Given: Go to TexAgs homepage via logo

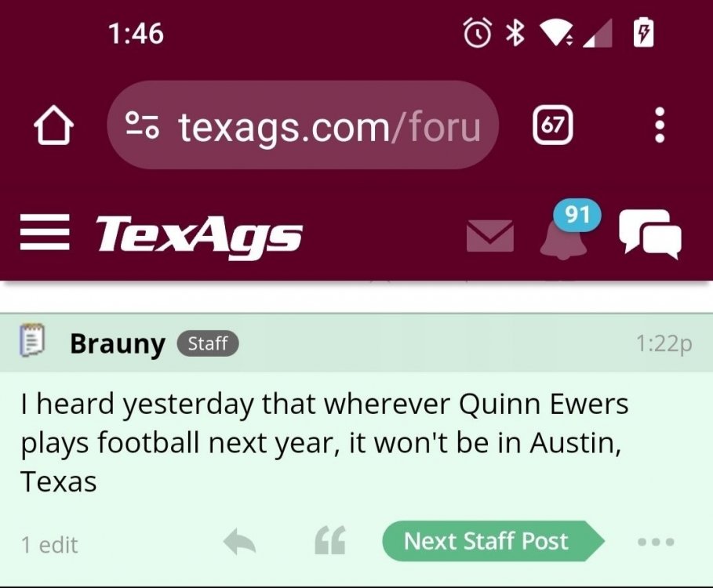Looking at the screenshot, I should pos(199,234).
